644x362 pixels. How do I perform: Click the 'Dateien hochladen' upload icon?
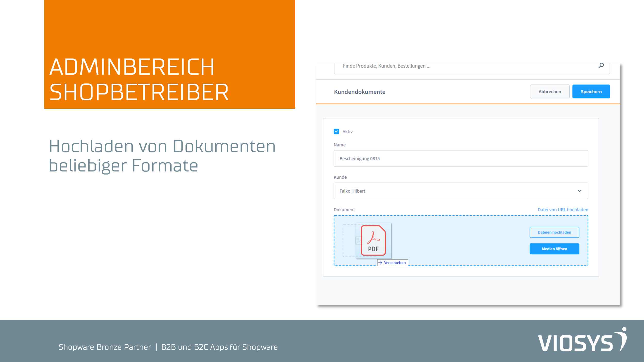(x=554, y=232)
